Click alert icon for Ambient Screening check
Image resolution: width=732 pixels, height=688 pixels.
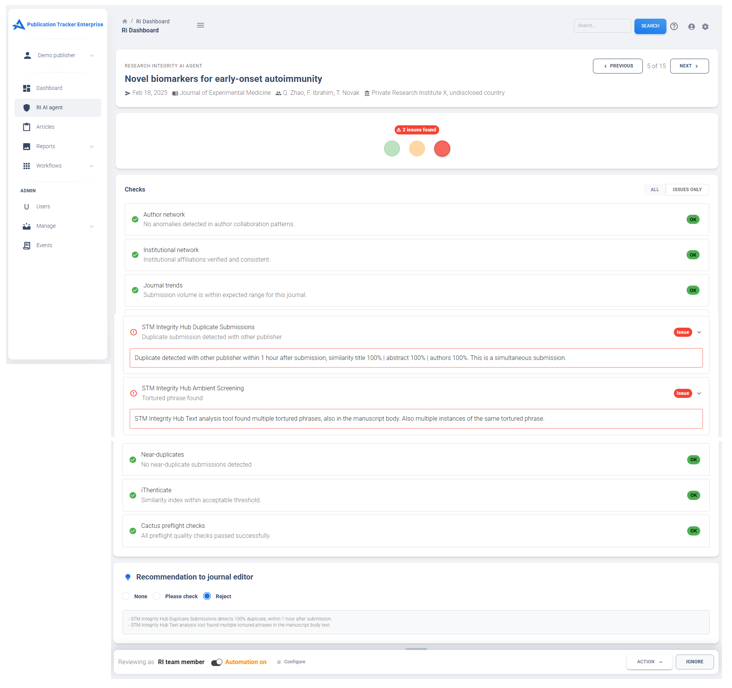pos(134,393)
